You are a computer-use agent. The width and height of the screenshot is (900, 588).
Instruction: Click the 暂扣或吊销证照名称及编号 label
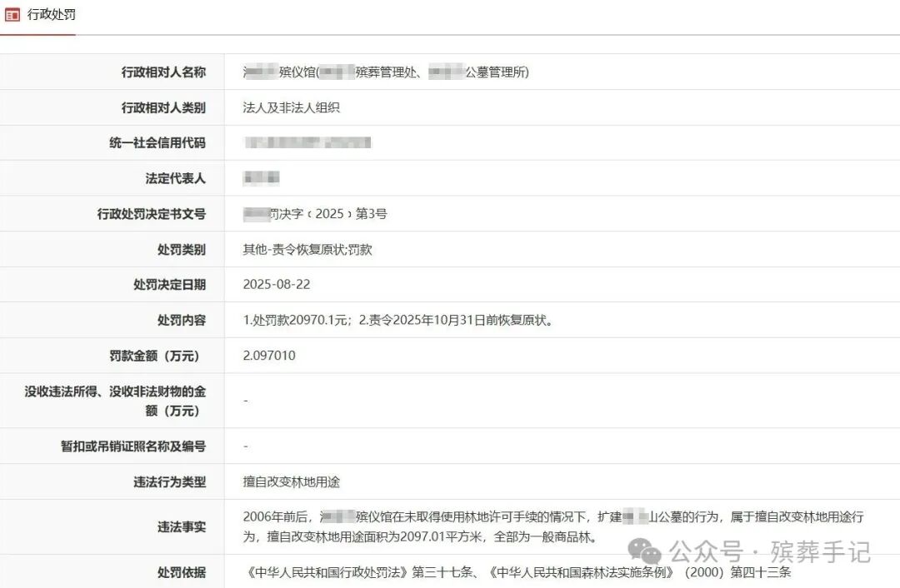(x=132, y=446)
